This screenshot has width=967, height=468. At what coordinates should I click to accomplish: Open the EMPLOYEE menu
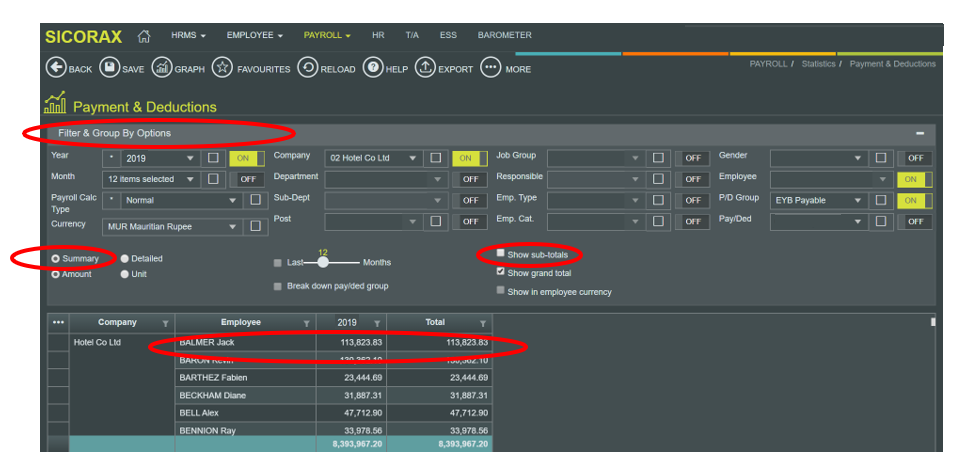pyautogui.click(x=254, y=35)
